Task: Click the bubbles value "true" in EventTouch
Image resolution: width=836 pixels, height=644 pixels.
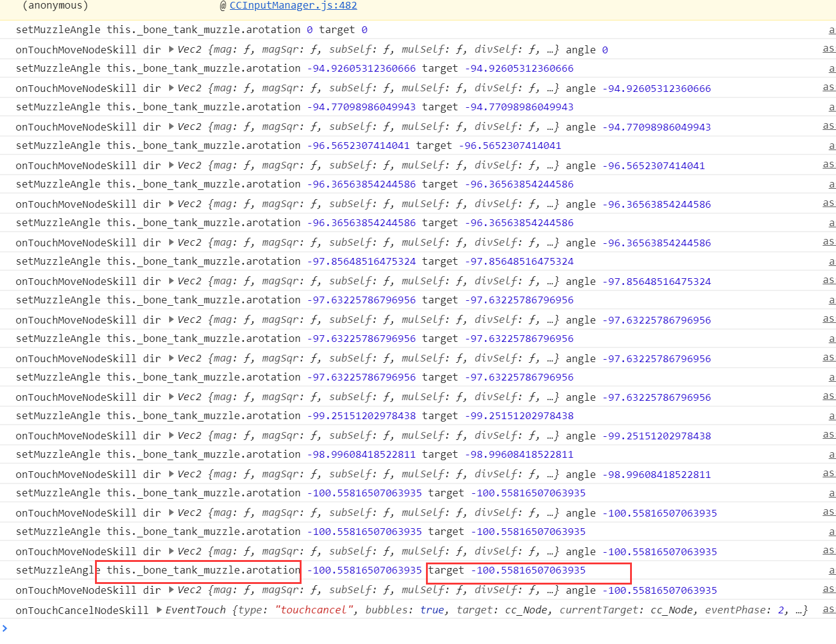Action: coord(432,610)
